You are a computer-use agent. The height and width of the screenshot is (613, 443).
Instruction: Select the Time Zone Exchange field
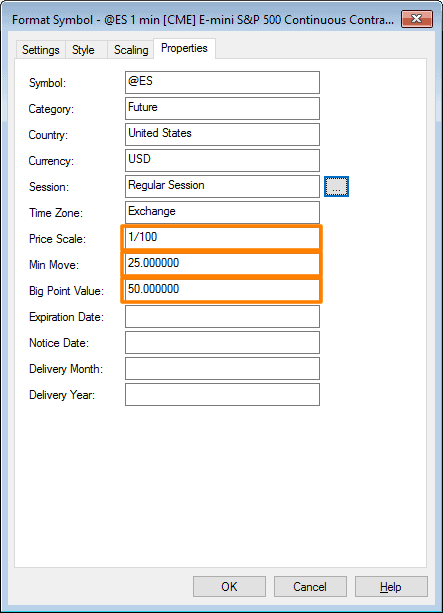coord(222,212)
